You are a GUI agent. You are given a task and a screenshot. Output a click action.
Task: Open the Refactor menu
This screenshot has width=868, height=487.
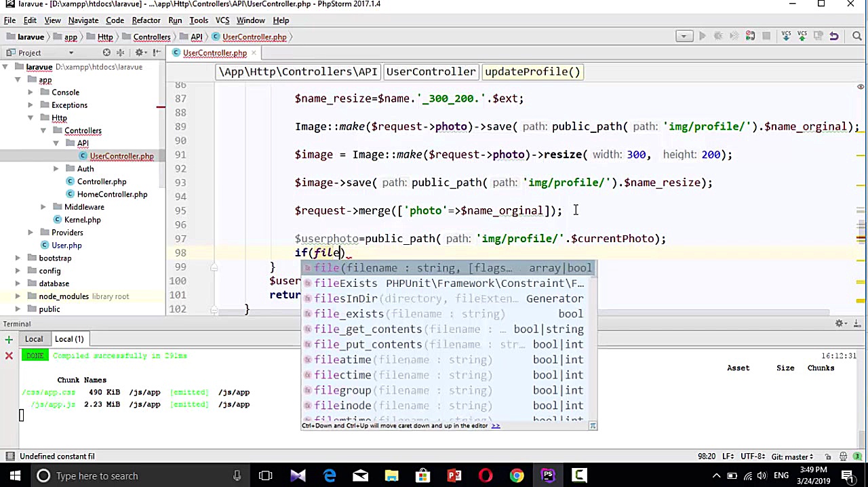point(146,20)
